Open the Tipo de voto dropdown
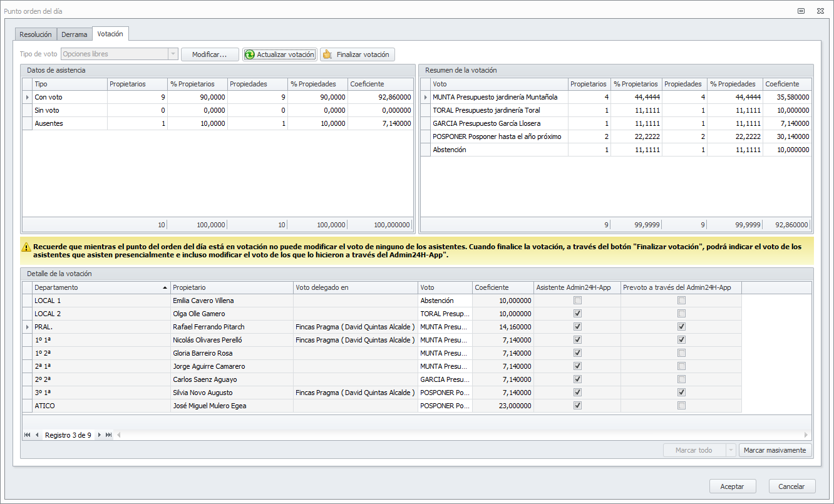 point(172,54)
